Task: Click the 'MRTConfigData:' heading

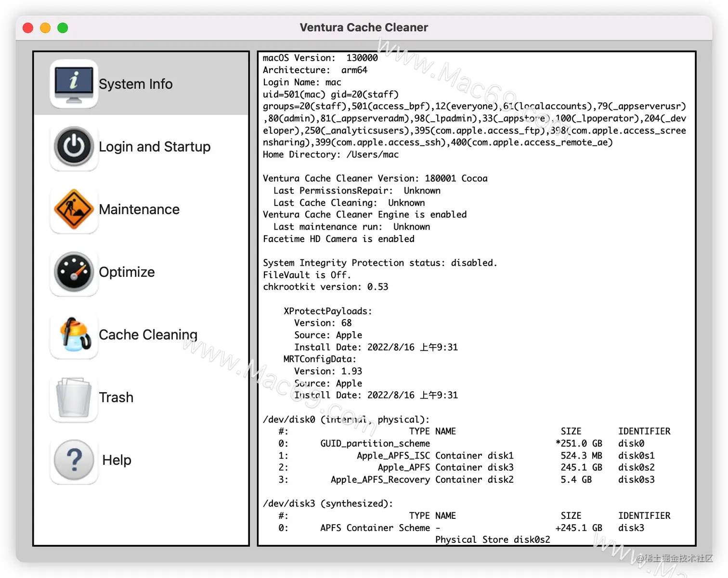Action: pyautogui.click(x=320, y=359)
